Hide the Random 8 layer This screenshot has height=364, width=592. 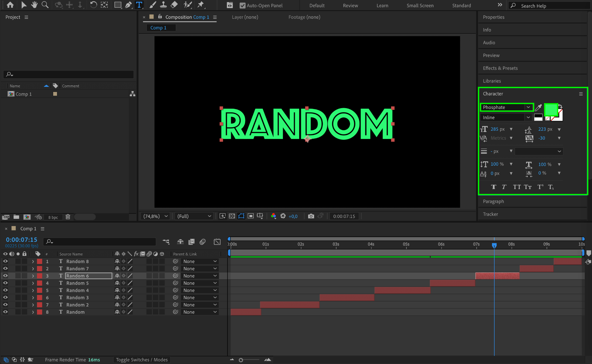click(x=5, y=261)
